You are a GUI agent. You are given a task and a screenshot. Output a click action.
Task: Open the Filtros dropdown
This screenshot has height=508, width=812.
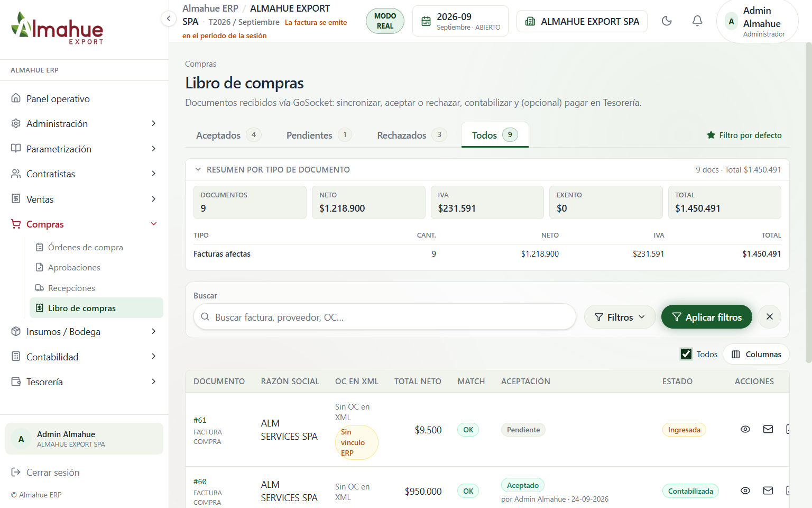click(620, 317)
